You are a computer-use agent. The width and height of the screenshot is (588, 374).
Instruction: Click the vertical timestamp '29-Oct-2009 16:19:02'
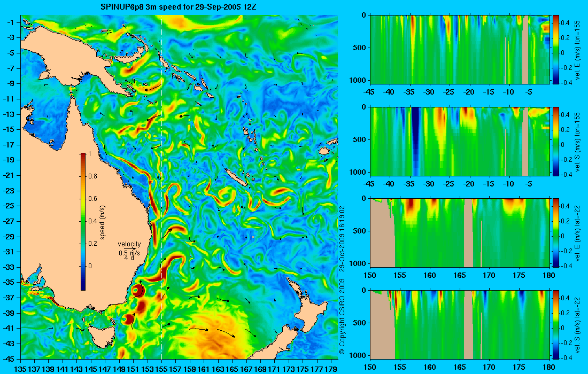click(x=342, y=238)
